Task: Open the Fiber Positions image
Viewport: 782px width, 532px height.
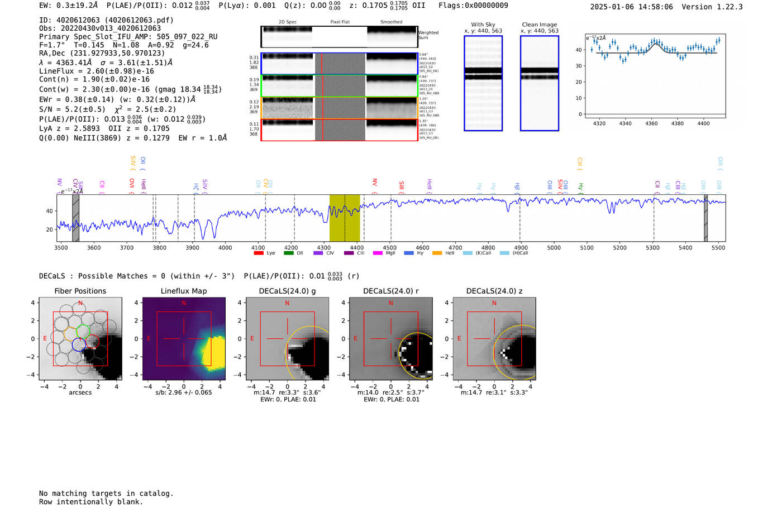Action: pyautogui.click(x=80, y=339)
